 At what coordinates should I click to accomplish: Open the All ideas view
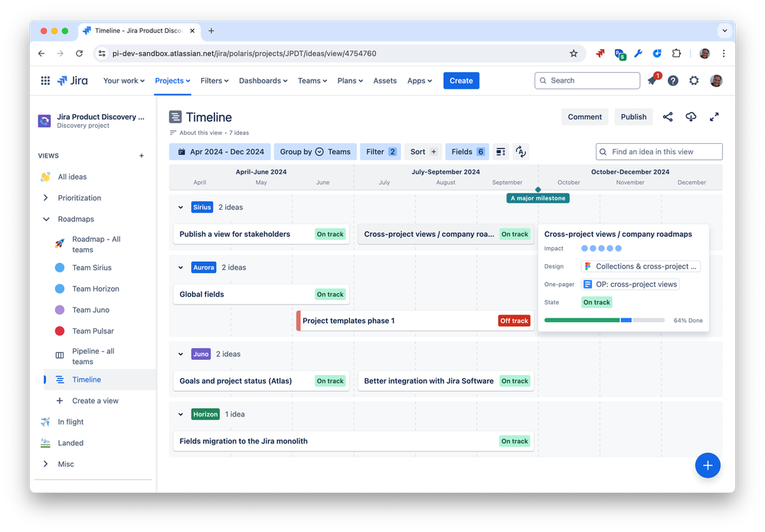pos(72,177)
